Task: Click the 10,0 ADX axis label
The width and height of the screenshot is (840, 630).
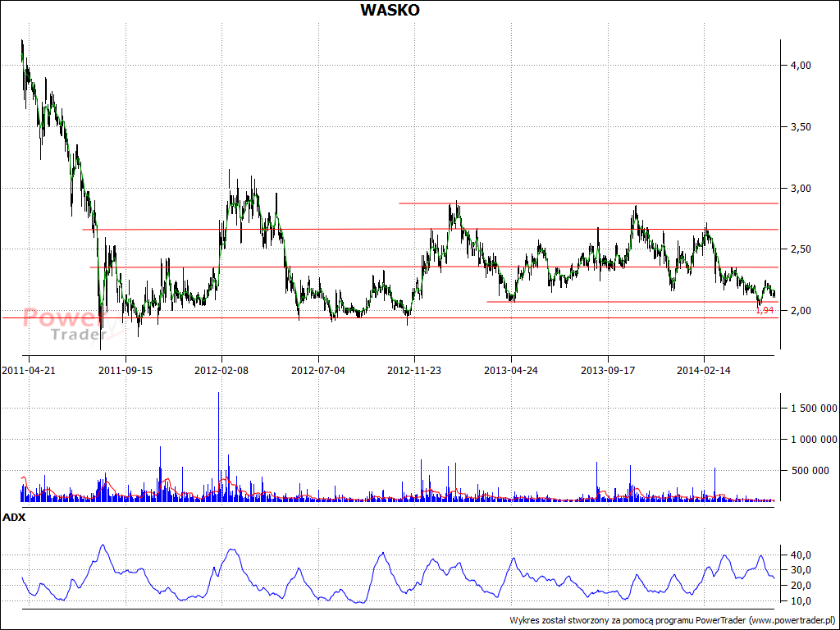Action: (x=801, y=601)
